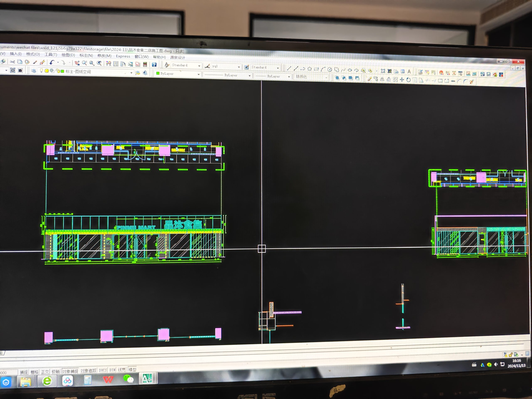Open WeChat from the taskbar
Screen dimensions: 532x399
(x=128, y=379)
